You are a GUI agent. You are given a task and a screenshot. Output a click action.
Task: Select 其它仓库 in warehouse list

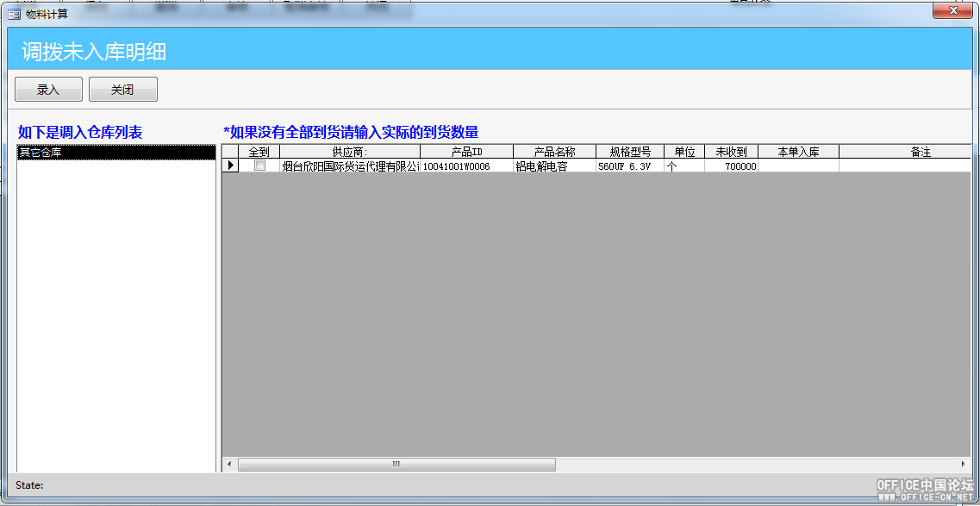(x=116, y=152)
